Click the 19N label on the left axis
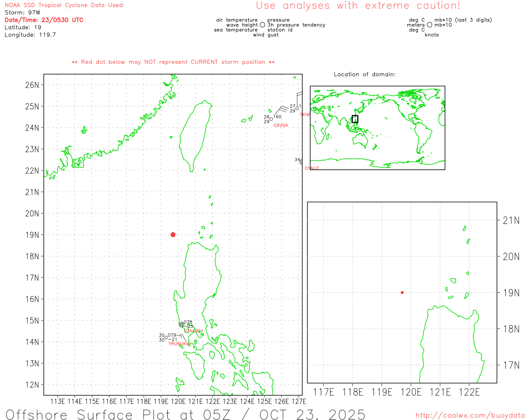This screenshot has height=420, width=525. click(32, 235)
